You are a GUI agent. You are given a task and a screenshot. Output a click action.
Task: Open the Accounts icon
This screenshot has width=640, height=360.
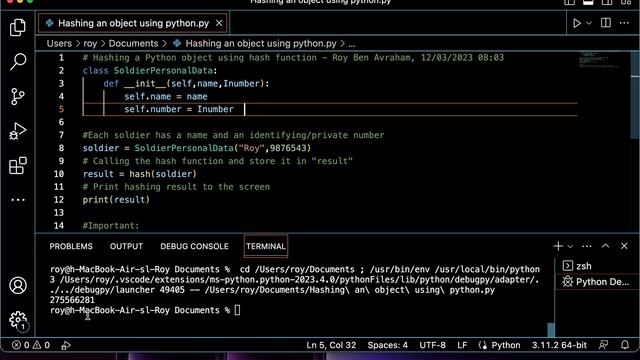(18, 285)
